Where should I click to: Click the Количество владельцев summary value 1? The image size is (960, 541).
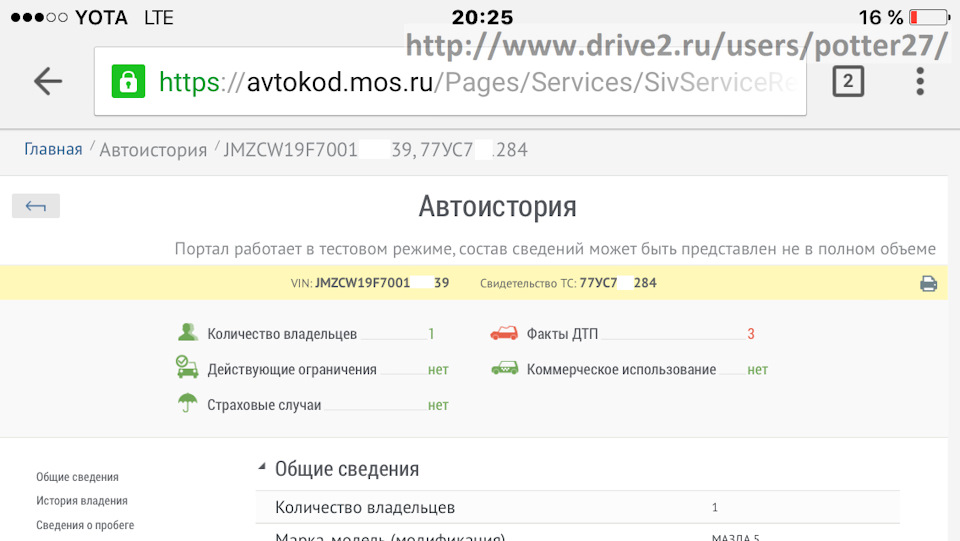(431, 334)
